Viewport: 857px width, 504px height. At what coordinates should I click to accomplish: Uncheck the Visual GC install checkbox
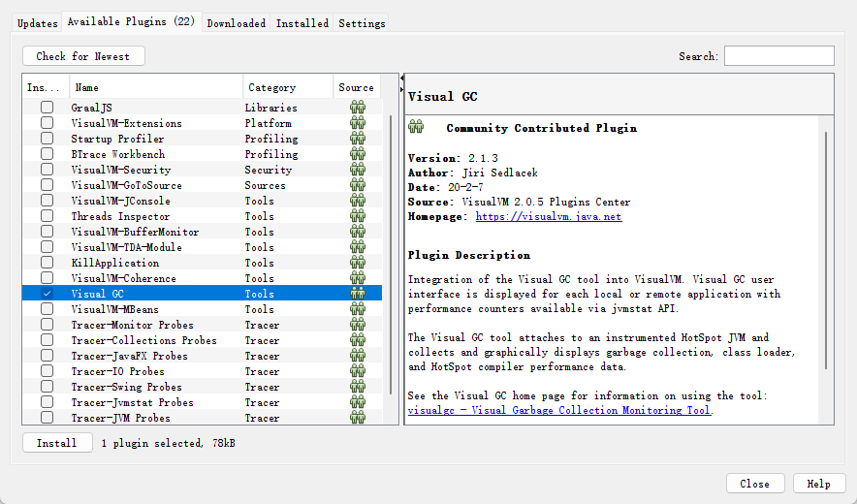47,294
